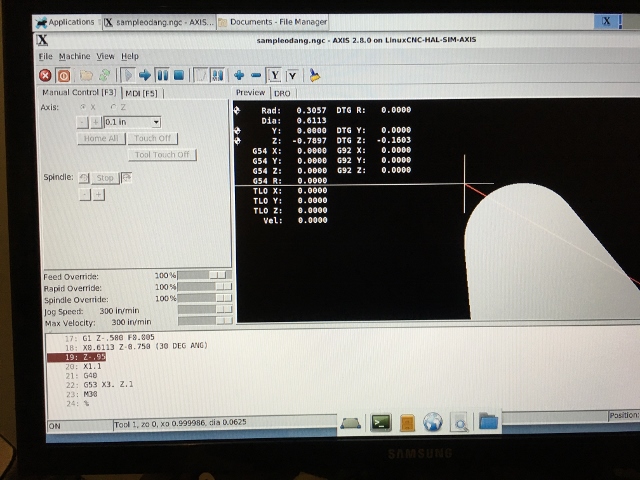
Task: Open the Machine menu
Action: [74, 56]
